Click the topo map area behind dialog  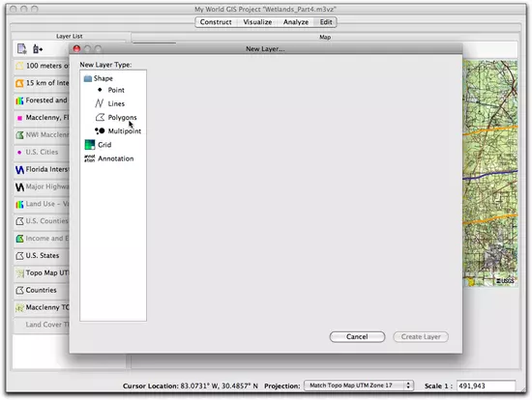(x=490, y=174)
